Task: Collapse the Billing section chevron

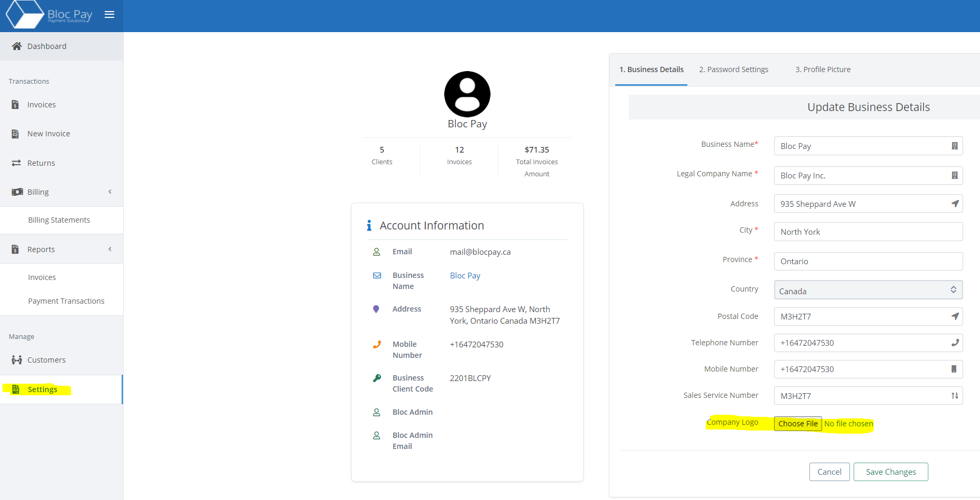Action: (110, 192)
